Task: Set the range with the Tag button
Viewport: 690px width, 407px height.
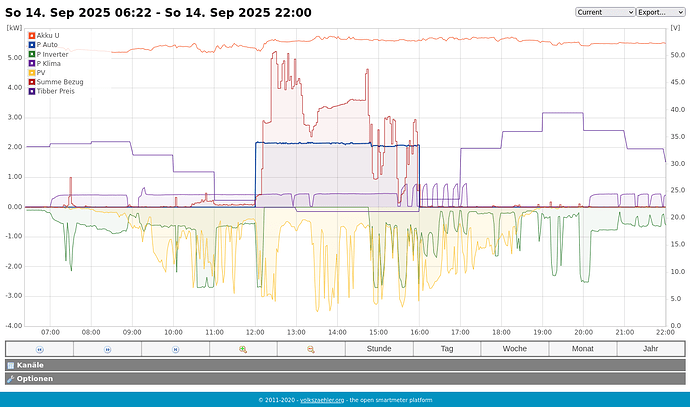Action: click(x=447, y=349)
